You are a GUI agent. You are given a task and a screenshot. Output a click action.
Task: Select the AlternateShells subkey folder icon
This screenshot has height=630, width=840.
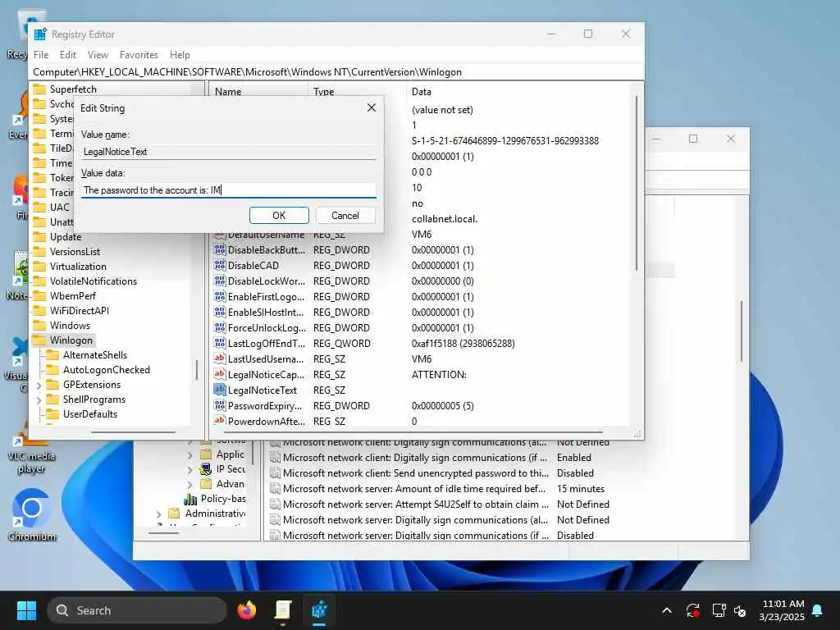(52, 355)
